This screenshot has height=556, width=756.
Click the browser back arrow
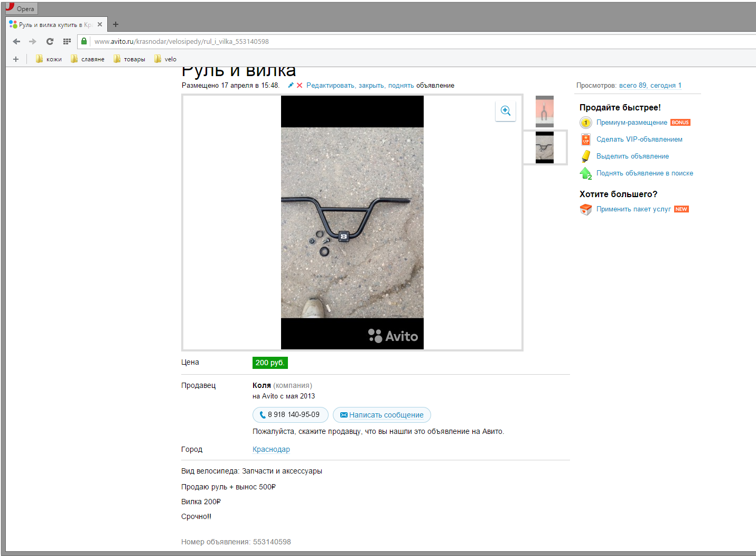[16, 42]
